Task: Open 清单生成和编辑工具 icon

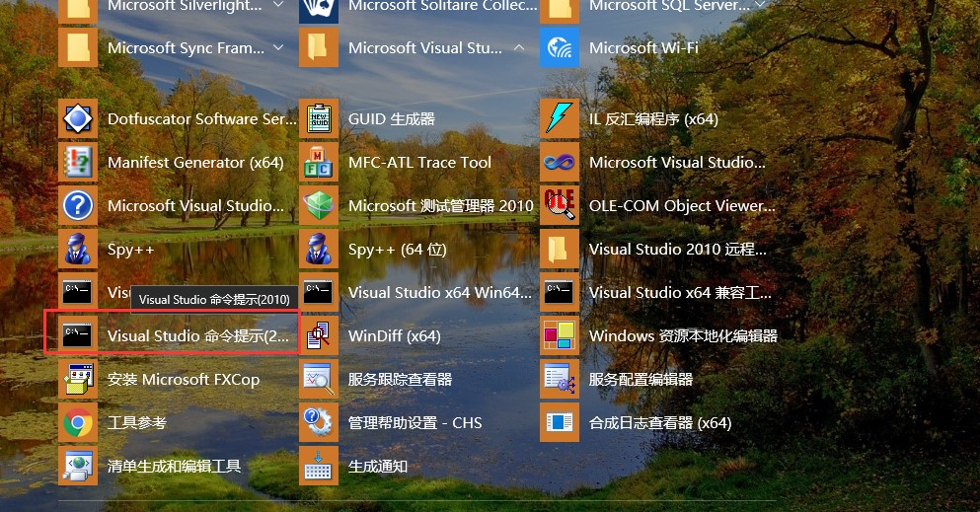Action: pos(78,466)
